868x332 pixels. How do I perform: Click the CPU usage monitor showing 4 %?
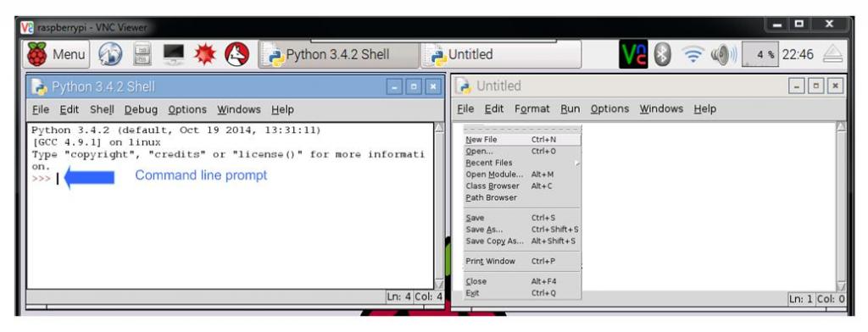(x=759, y=54)
